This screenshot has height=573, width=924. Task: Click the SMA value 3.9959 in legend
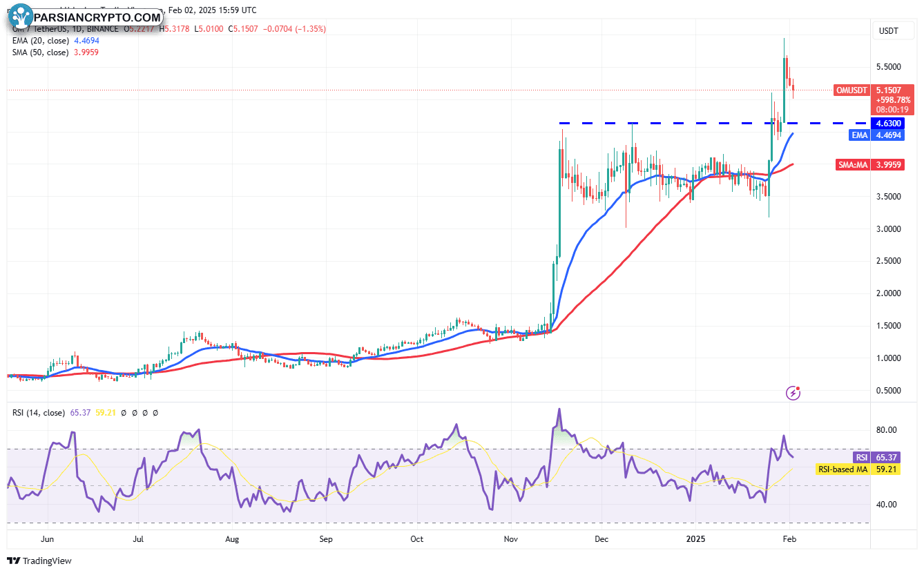point(86,52)
